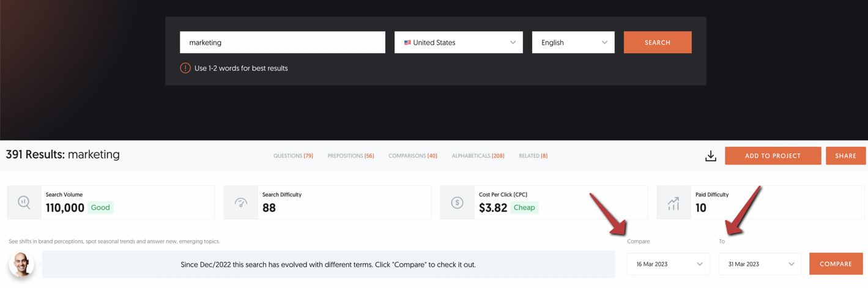
Task: Click the warning exclamation icon
Action: [185, 68]
